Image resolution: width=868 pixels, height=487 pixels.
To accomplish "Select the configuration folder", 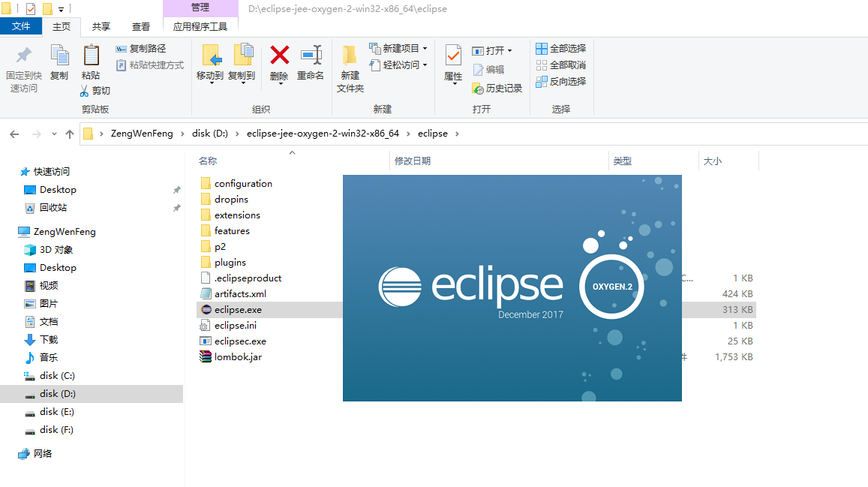I will pyautogui.click(x=244, y=183).
